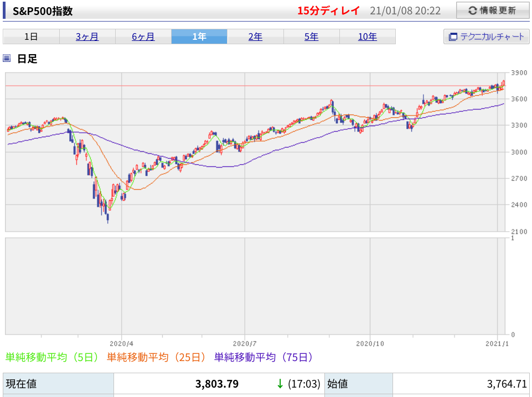Image resolution: width=532 pixels, height=397 pixels.
Task: Click the refresh icon in 情報更新 button
Action: click(472, 11)
